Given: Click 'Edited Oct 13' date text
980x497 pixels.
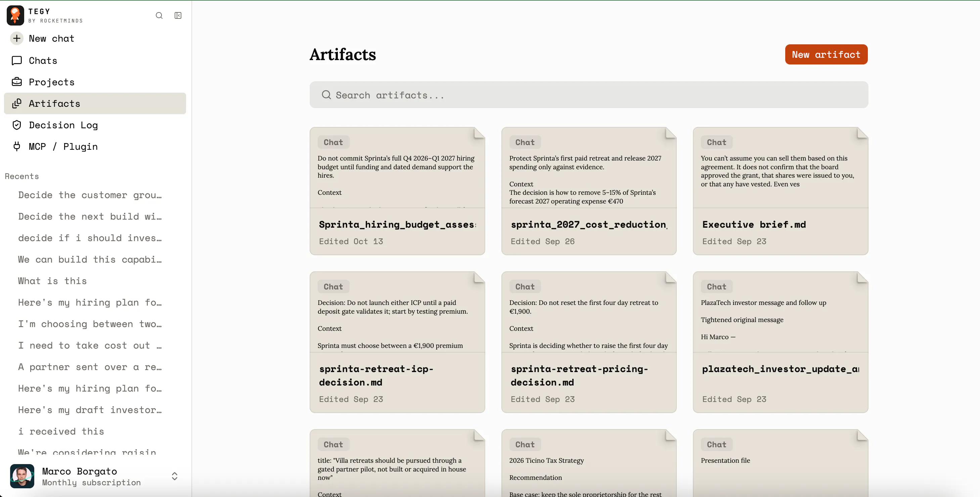Looking at the screenshot, I should (x=351, y=241).
